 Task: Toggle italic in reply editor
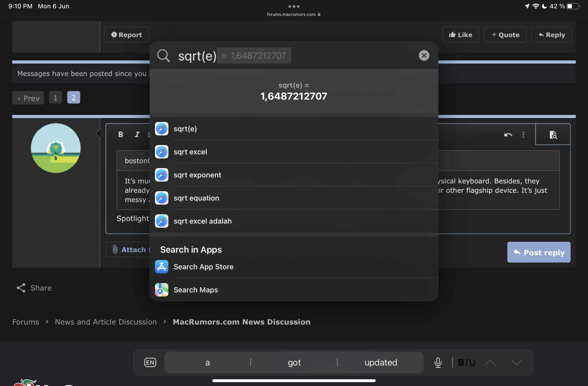pyautogui.click(x=137, y=135)
